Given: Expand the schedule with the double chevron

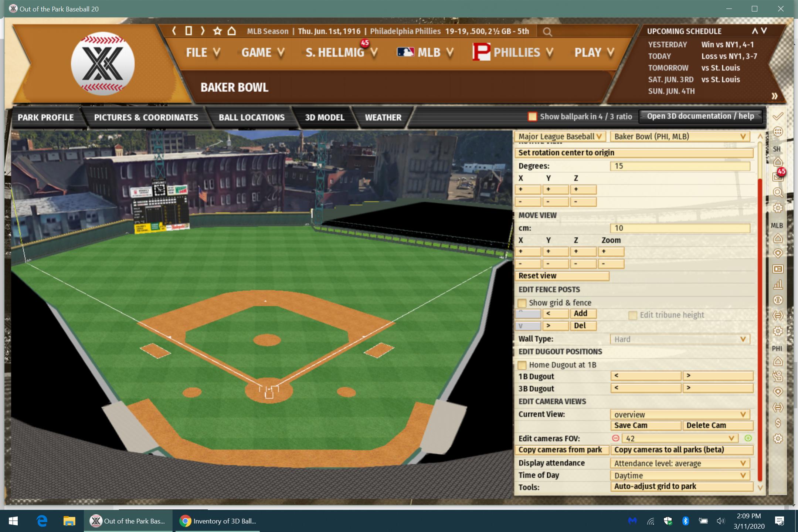Looking at the screenshot, I should [775, 96].
